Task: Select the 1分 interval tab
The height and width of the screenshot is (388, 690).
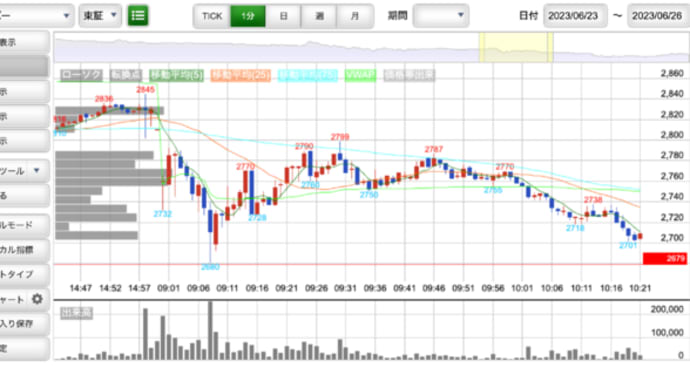Action: (248, 16)
